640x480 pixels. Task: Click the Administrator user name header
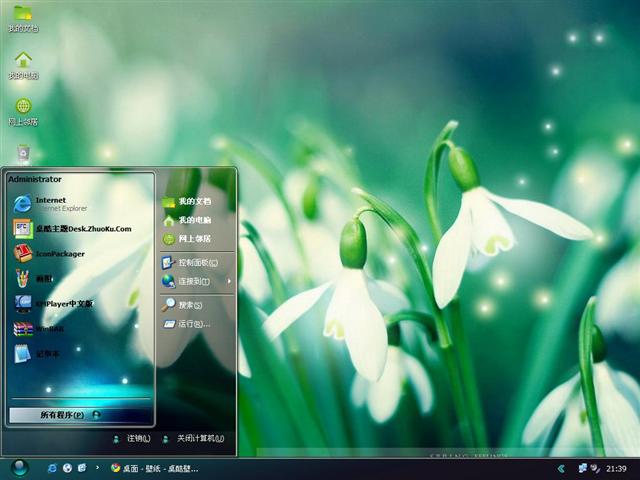coord(35,179)
